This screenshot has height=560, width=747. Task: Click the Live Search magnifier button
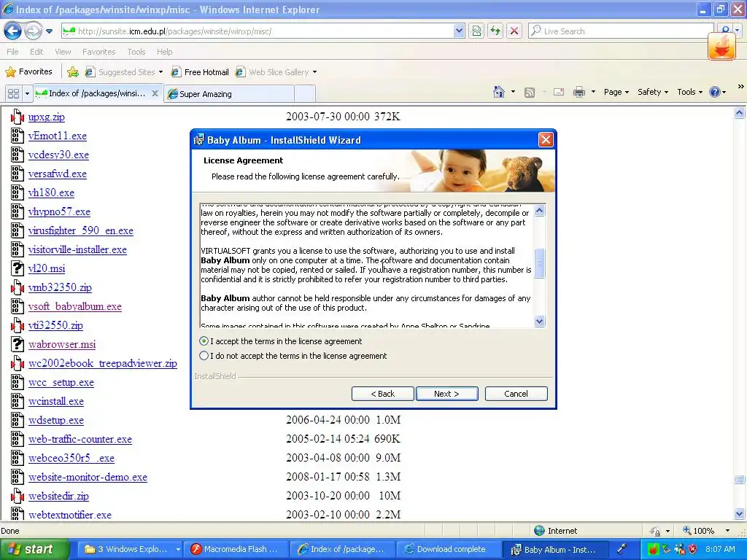coord(725,31)
